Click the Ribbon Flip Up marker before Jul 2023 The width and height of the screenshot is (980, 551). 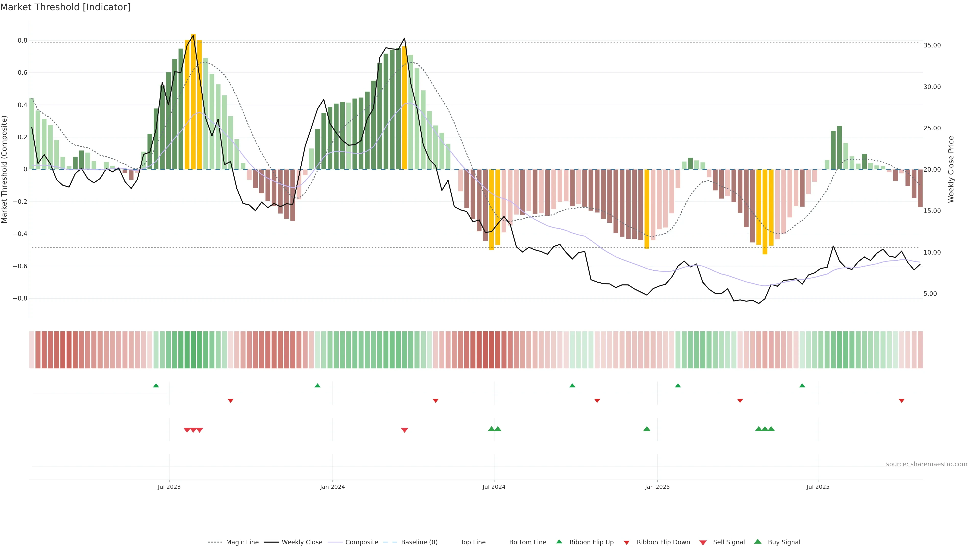156,386
